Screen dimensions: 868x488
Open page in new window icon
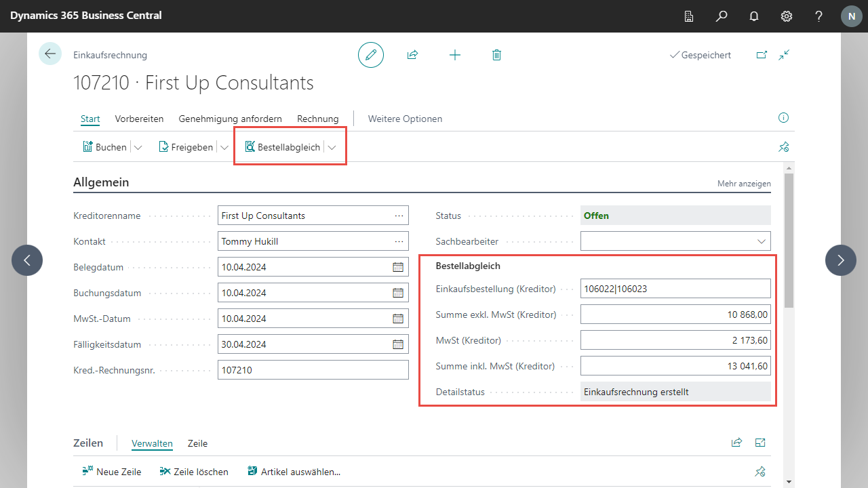pyautogui.click(x=762, y=55)
